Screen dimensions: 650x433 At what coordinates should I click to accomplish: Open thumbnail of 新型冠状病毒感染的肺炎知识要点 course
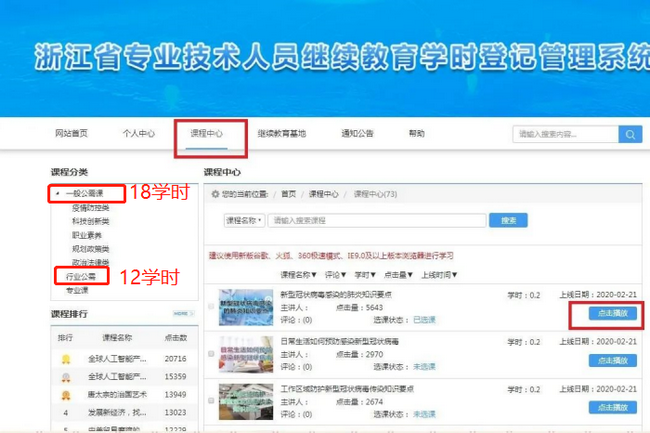pyautogui.click(x=245, y=307)
